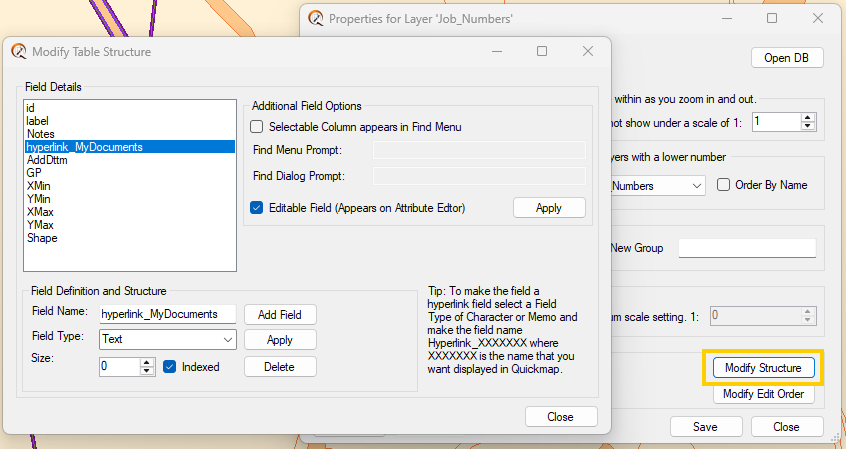Select the Notes field in list

tap(41, 134)
